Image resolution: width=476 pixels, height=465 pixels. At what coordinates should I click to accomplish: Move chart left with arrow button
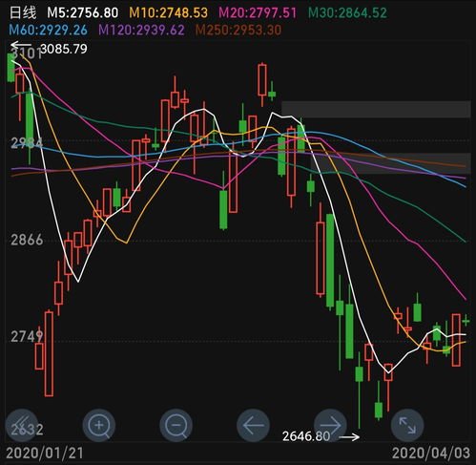tap(253, 425)
